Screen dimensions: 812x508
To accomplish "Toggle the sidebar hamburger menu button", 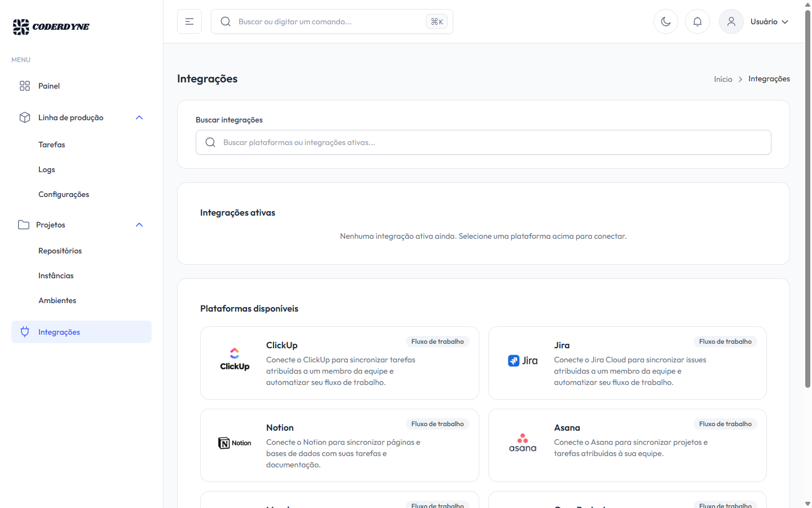I will tap(189, 21).
